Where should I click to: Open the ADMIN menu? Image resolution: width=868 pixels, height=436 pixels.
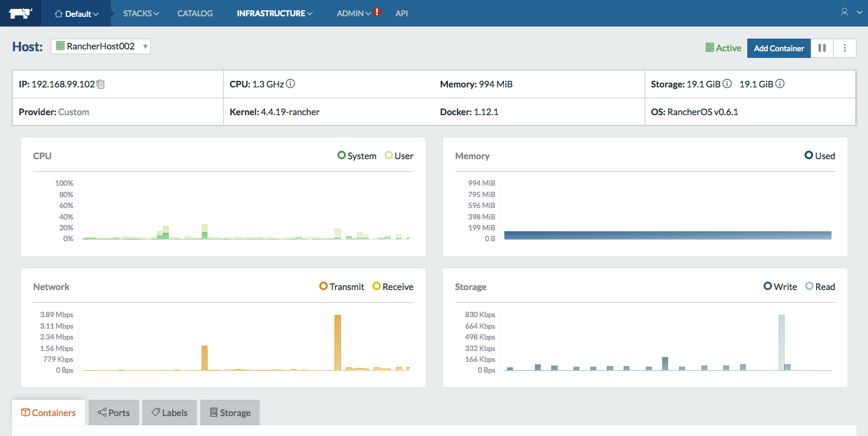point(354,13)
